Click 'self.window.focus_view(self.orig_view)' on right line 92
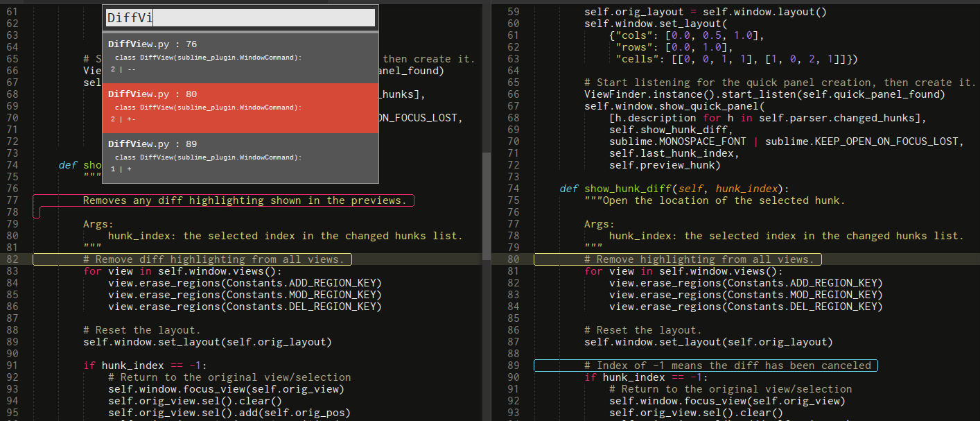This screenshot has width=980, height=421. pyautogui.click(x=728, y=401)
